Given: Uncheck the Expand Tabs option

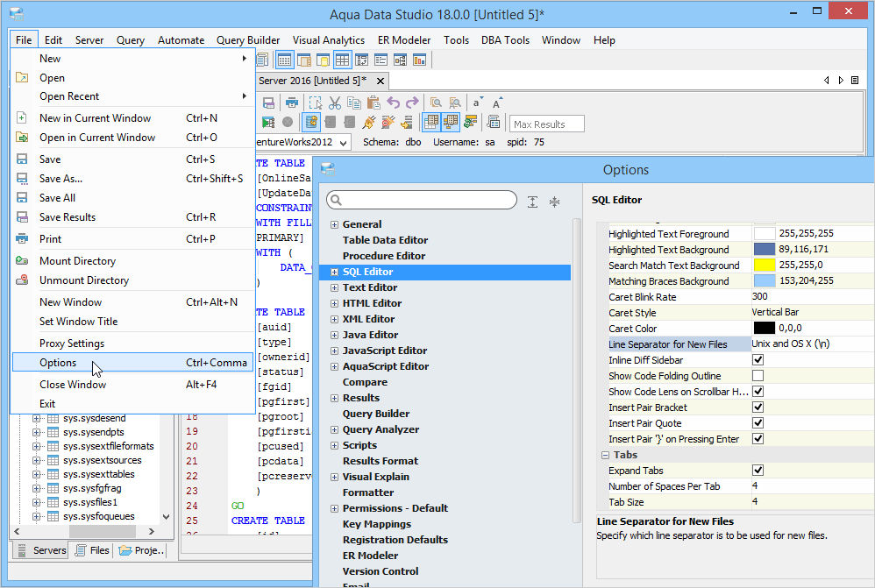Looking at the screenshot, I should coord(758,471).
